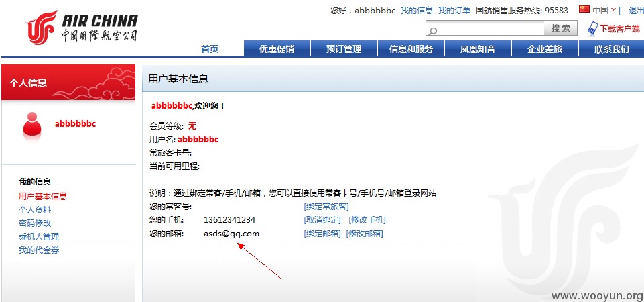The height and width of the screenshot is (302, 644).
Task: Click 我的信息 sidebar heading
Action: pos(35,182)
